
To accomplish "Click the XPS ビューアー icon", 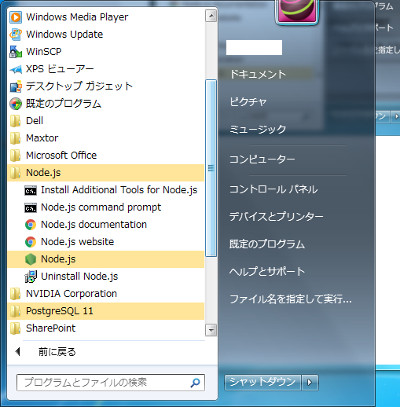I will (15, 69).
